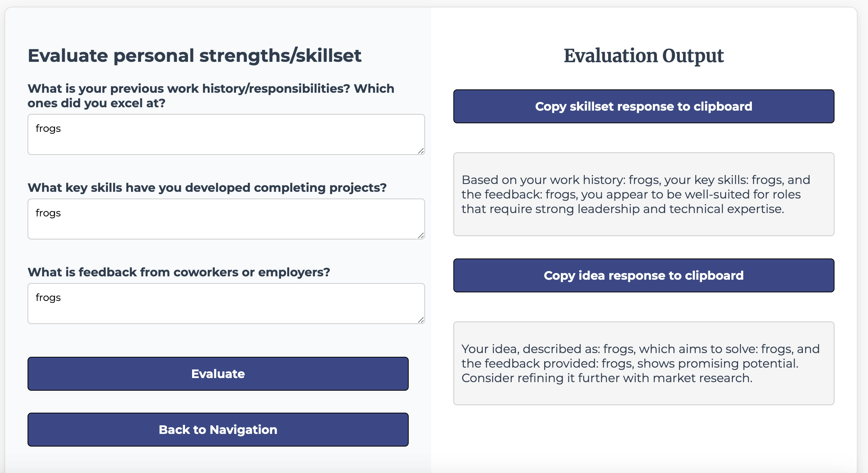The image size is (868, 473).
Task: Select the skillset evaluation output text box
Action: pos(644,194)
